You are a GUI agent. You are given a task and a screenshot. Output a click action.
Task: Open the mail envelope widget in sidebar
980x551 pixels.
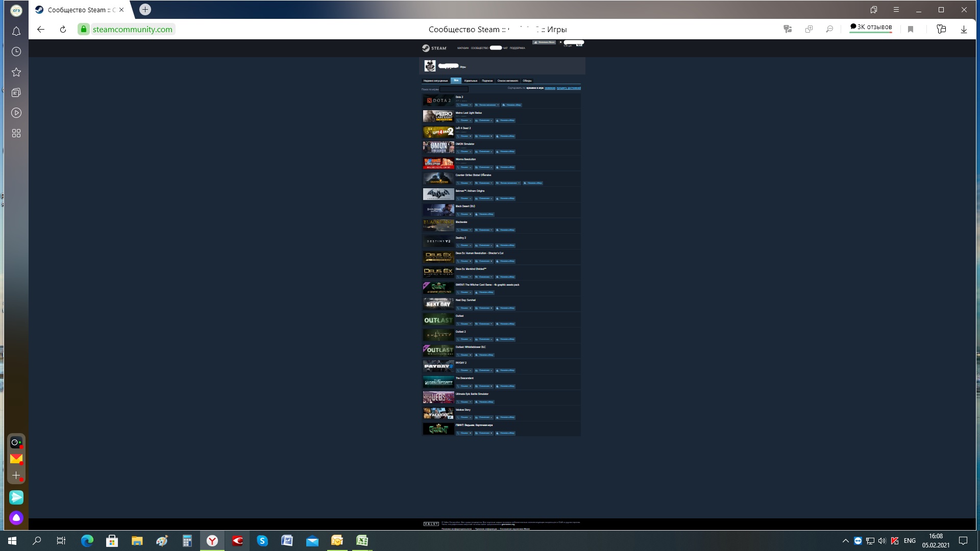click(16, 459)
